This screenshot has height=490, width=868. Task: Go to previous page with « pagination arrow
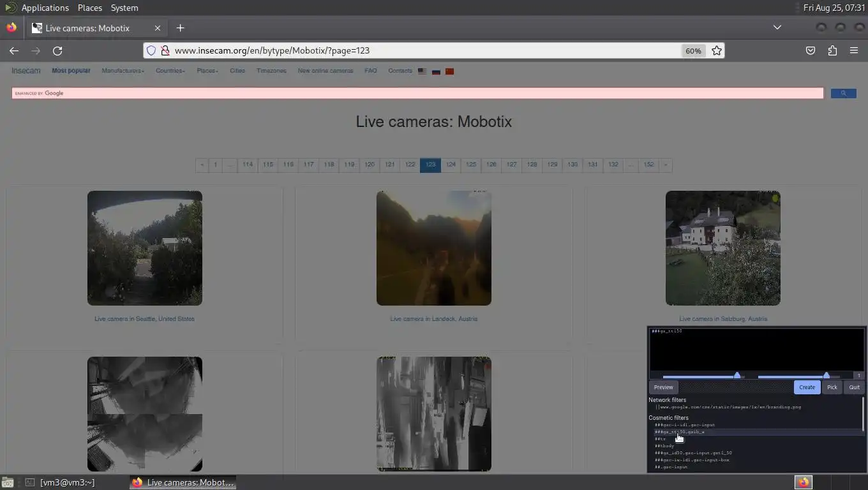click(202, 165)
